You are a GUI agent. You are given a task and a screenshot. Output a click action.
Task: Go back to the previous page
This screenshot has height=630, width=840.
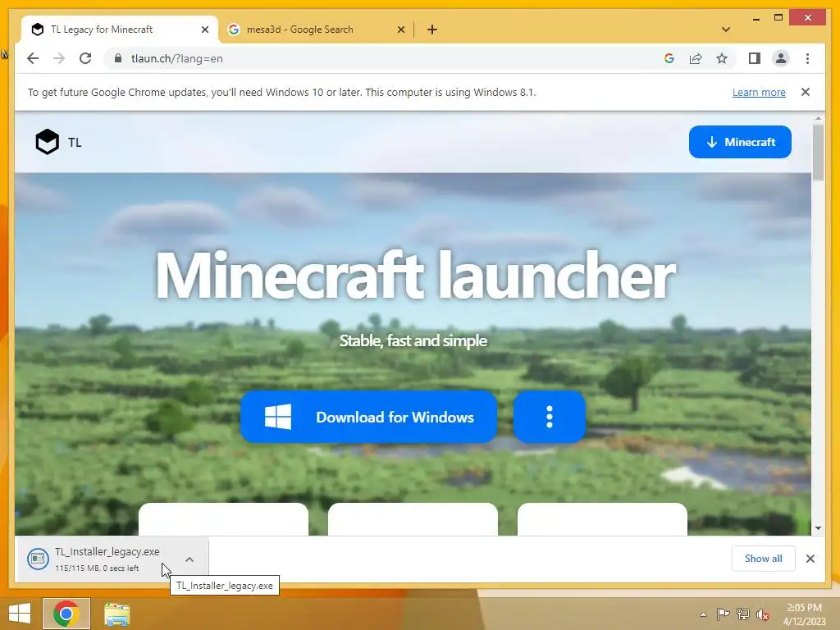33,58
